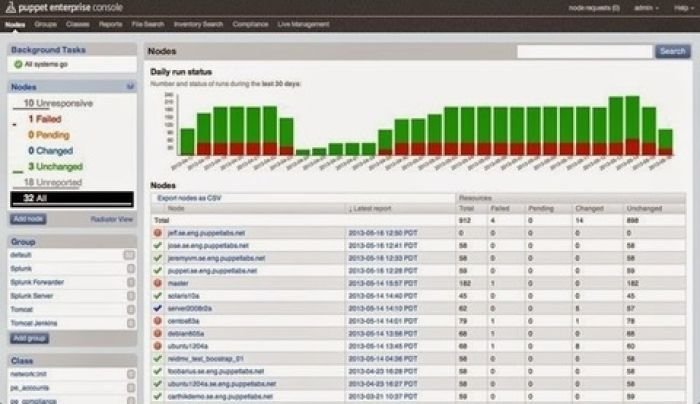Click failed status icon beside jeff.se.eng.puppetlabs.net
This screenshot has width=700, height=404.
[x=157, y=232]
